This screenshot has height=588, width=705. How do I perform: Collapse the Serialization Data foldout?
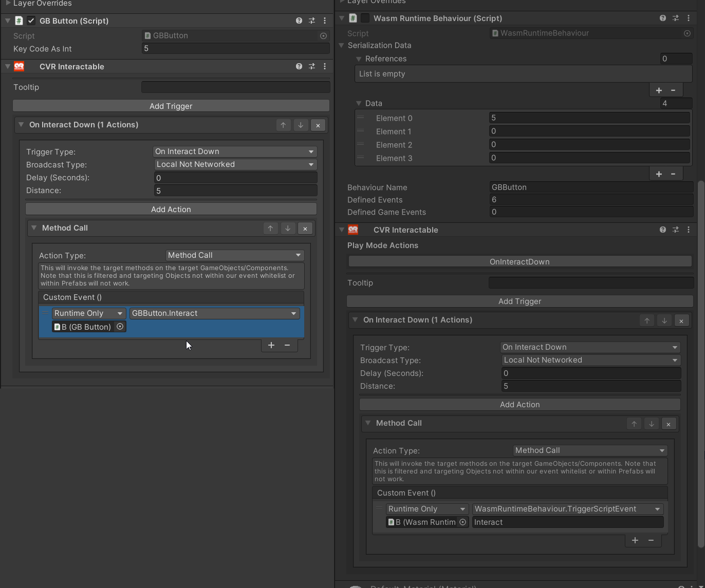341,46
